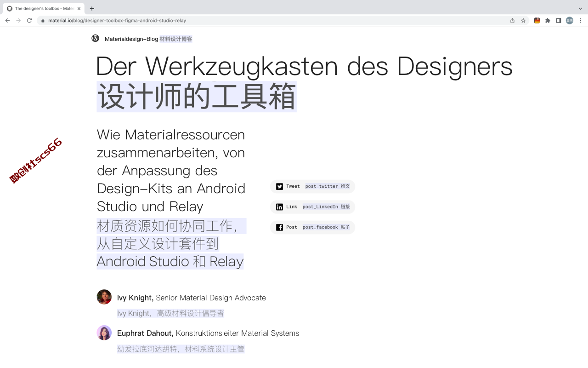Select The designer's toolbox tab
The image size is (588, 368).
click(x=44, y=8)
